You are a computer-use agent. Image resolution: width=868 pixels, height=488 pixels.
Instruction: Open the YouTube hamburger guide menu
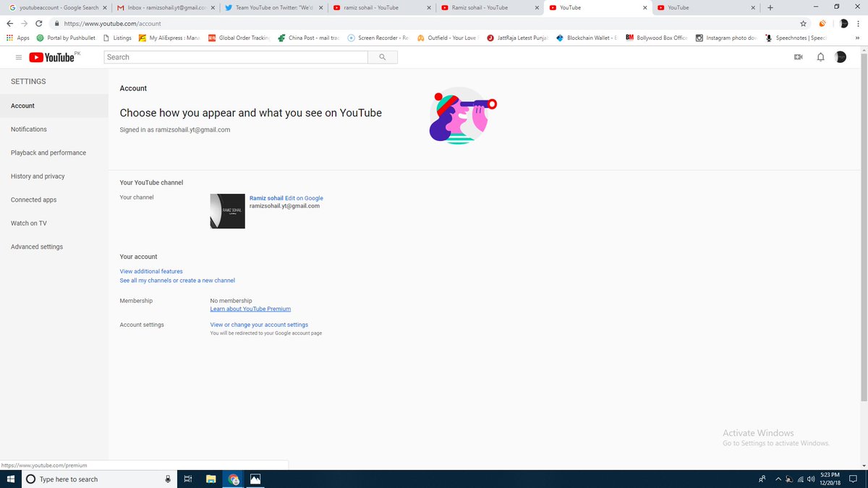19,57
